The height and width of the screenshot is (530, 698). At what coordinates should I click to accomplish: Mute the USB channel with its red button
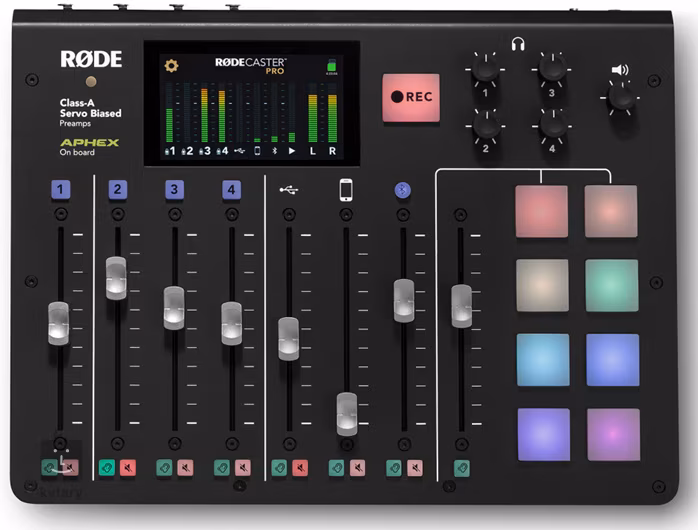(x=300, y=468)
